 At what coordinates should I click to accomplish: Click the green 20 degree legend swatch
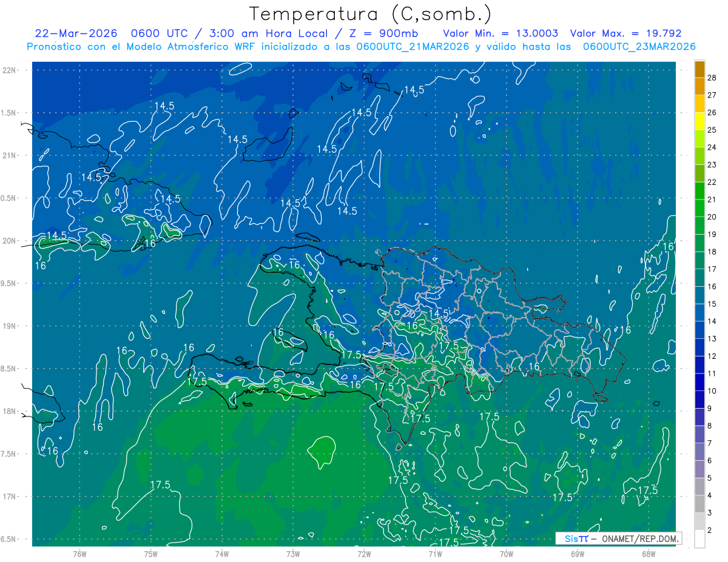[699, 208]
